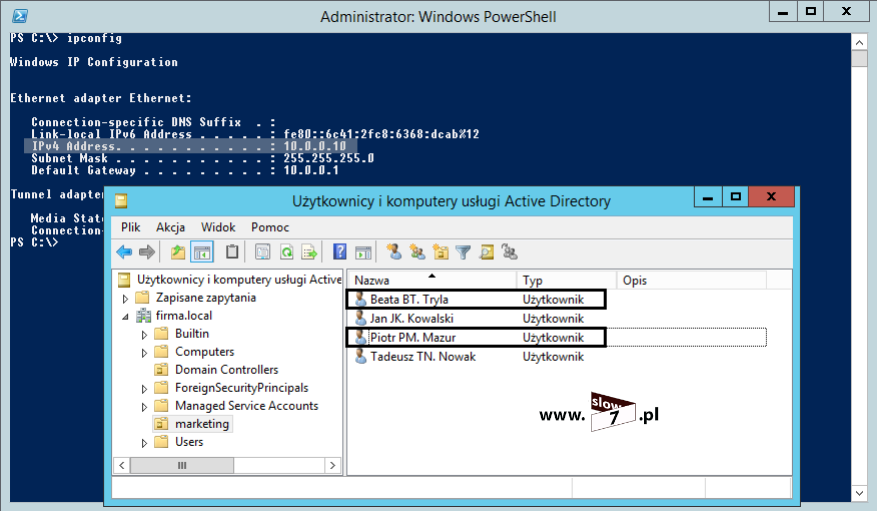Click tree pane scroll right arrow

click(x=333, y=465)
